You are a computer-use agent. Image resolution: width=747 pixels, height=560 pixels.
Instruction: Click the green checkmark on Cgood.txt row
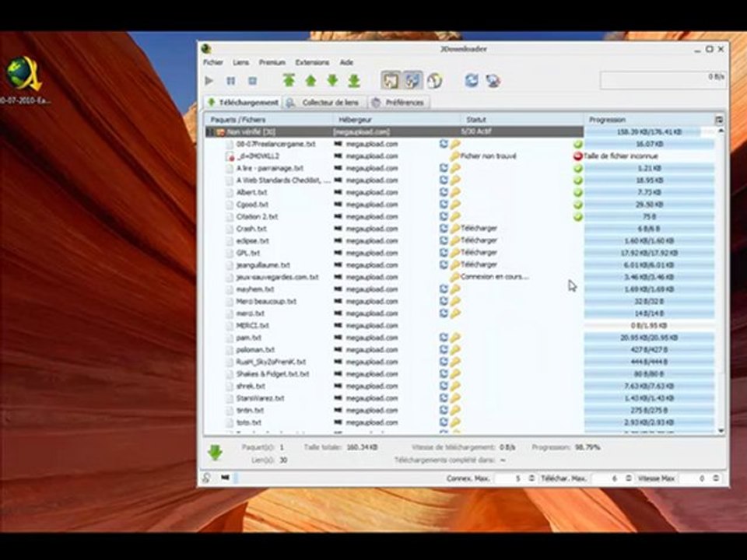point(578,205)
